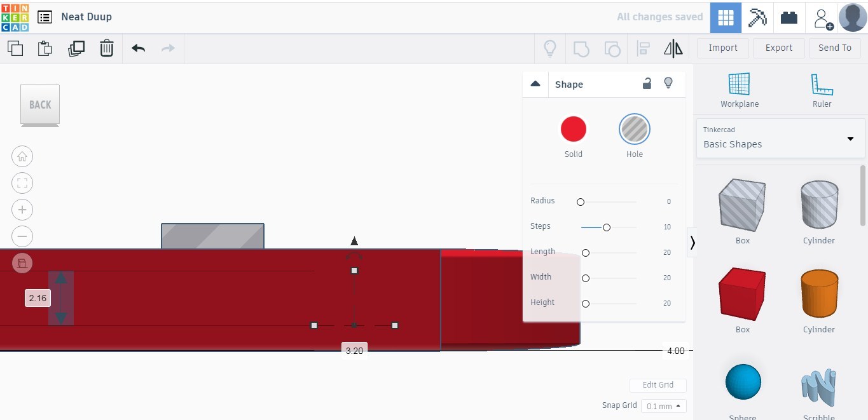The image size is (868, 420).
Task: Select the red Box shape
Action: [x=742, y=294]
